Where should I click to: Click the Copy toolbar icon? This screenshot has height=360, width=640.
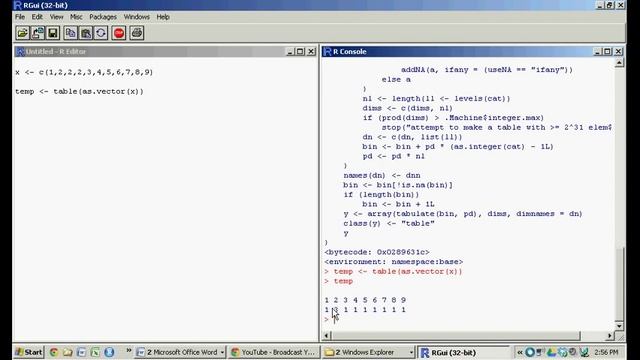(71, 33)
